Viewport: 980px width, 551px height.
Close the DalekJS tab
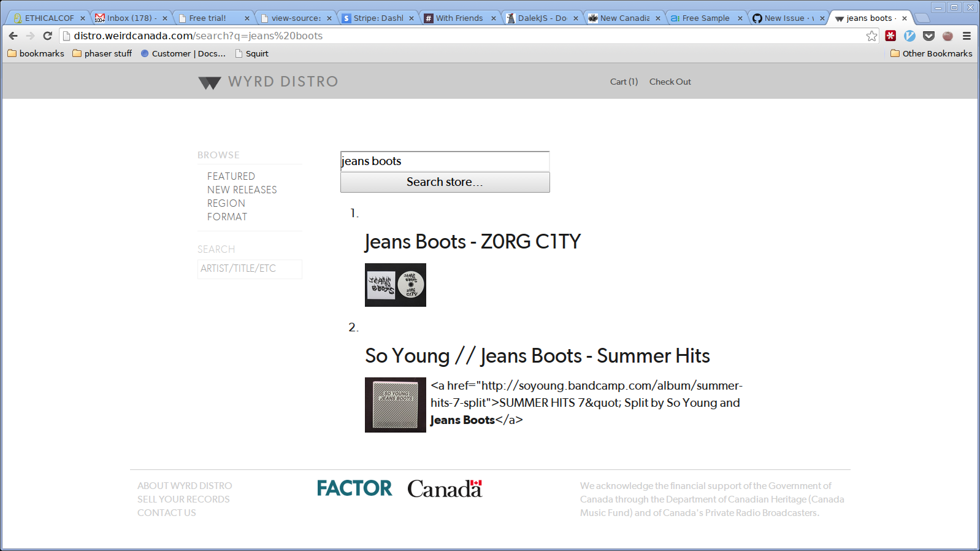coord(576,18)
